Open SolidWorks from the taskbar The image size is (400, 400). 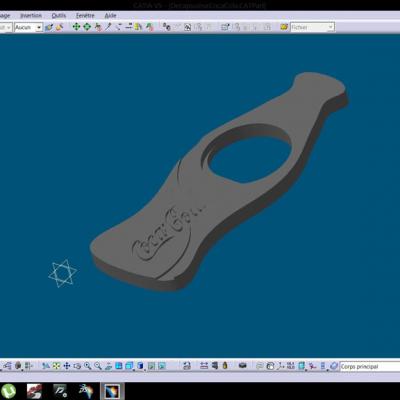click(x=34, y=391)
